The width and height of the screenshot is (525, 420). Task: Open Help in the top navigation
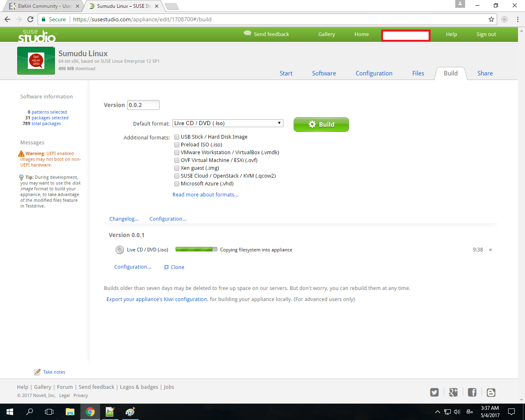tap(452, 34)
